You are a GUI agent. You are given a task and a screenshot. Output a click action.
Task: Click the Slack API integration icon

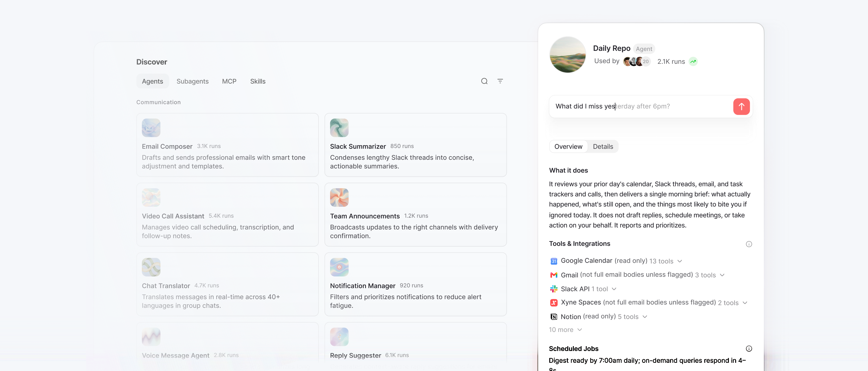click(554, 289)
